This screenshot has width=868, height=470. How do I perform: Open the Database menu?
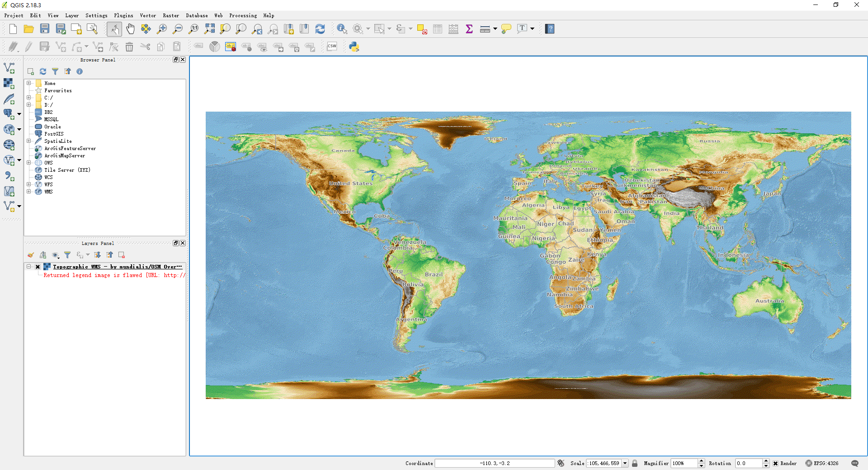click(x=197, y=15)
